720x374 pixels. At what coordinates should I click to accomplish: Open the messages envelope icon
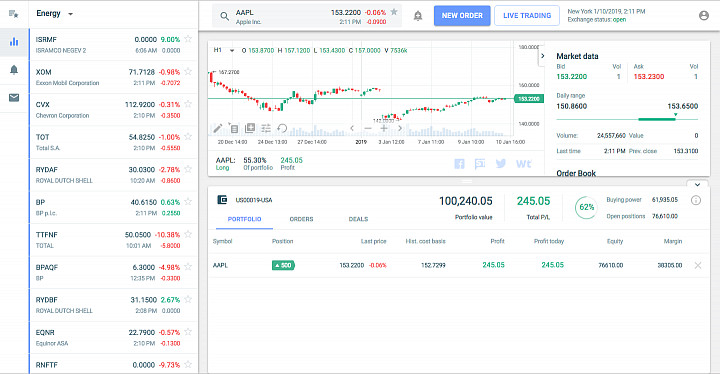14,97
